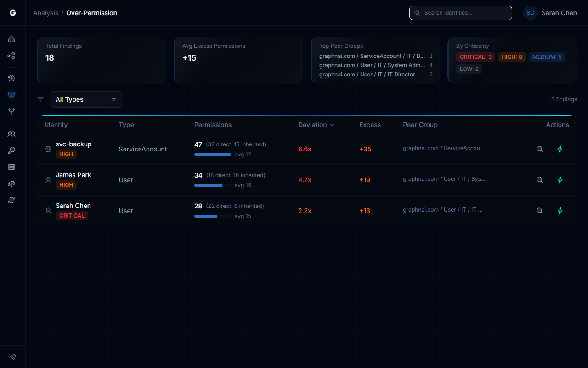The height and width of the screenshot is (368, 588).
Task: Click the highlighted shield alert sidebar icon
Action: click(x=11, y=95)
